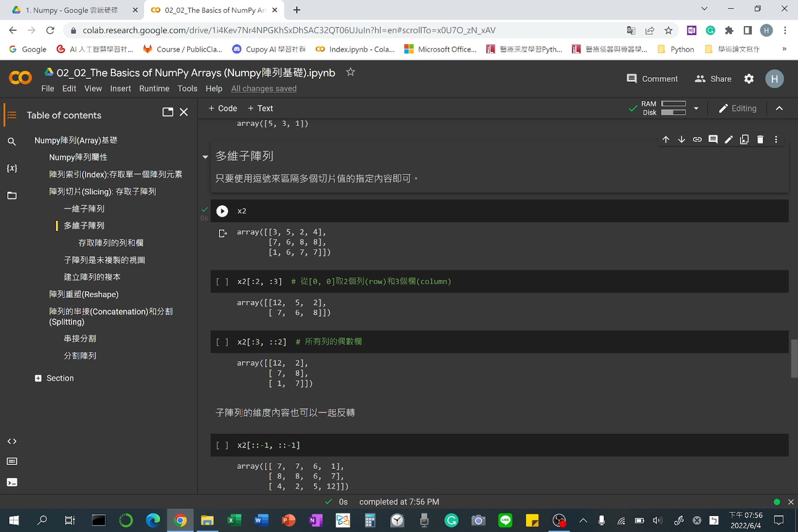Move the current cell up
The width and height of the screenshot is (798, 532).
pos(665,139)
